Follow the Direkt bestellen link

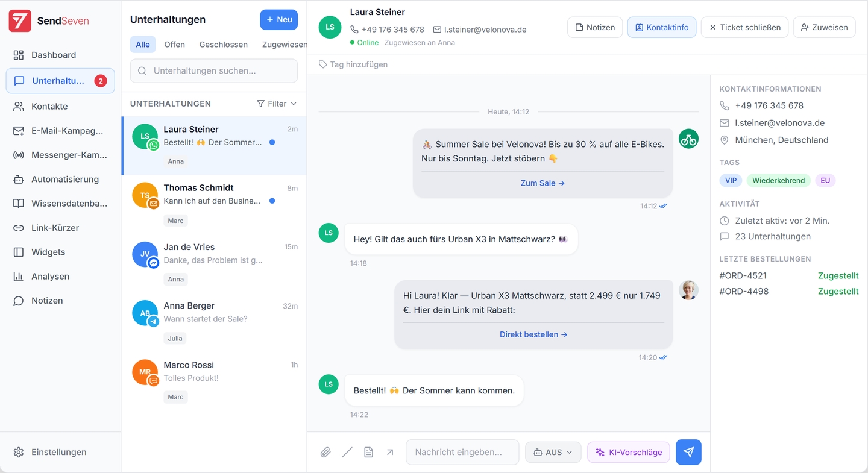click(533, 334)
